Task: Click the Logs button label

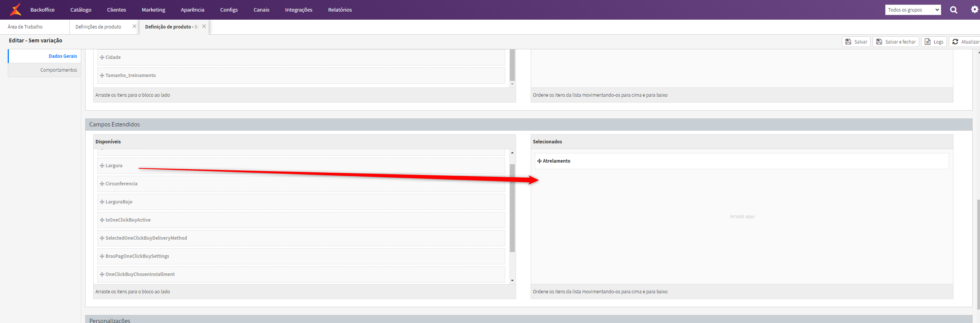Action: coord(938,42)
